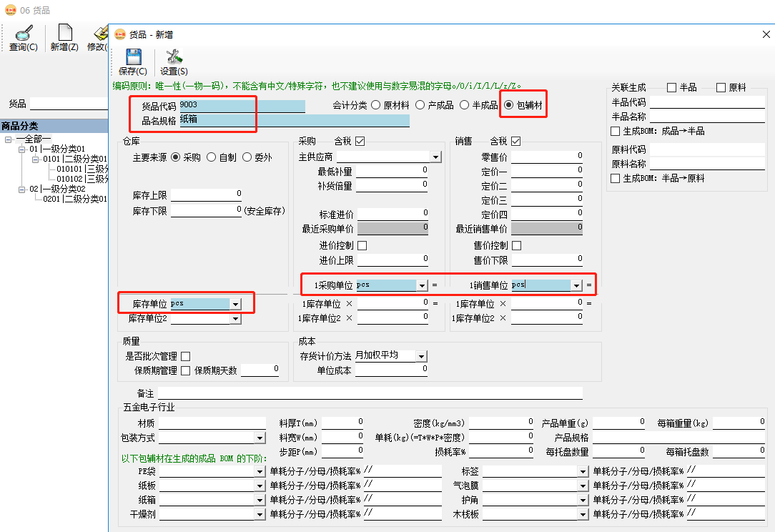
Task: Open the 库存单位 unit dropdown
Action: 237,302
